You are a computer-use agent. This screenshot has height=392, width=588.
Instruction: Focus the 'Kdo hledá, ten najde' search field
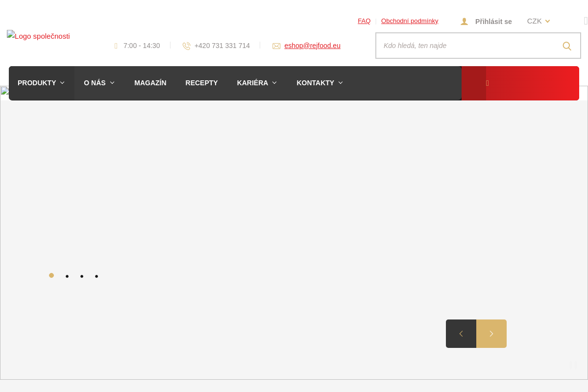[465, 46]
